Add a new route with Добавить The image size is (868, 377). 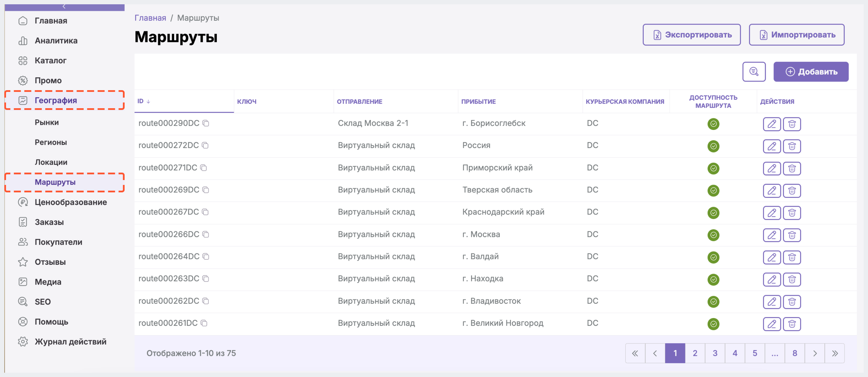tap(811, 72)
